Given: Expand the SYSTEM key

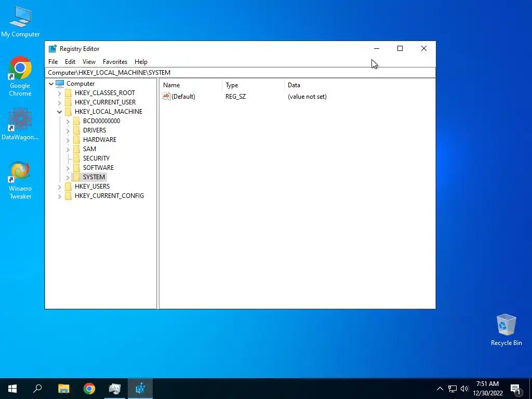Looking at the screenshot, I should click(x=68, y=177).
